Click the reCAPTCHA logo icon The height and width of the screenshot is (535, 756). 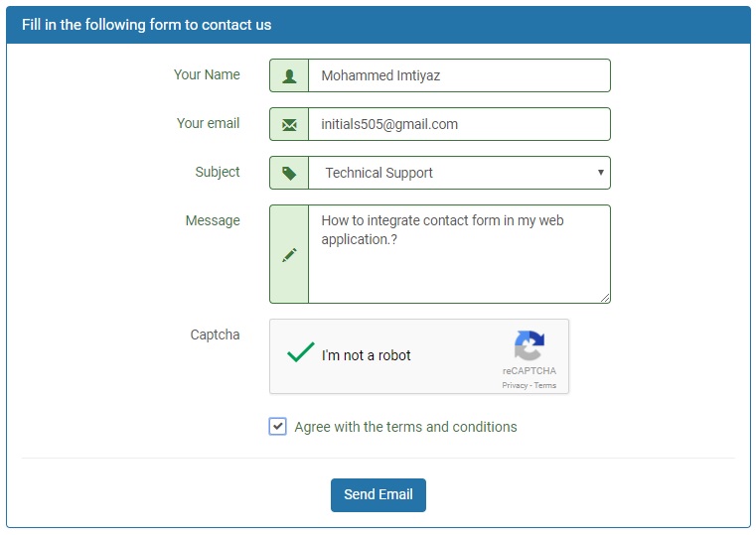(x=529, y=345)
